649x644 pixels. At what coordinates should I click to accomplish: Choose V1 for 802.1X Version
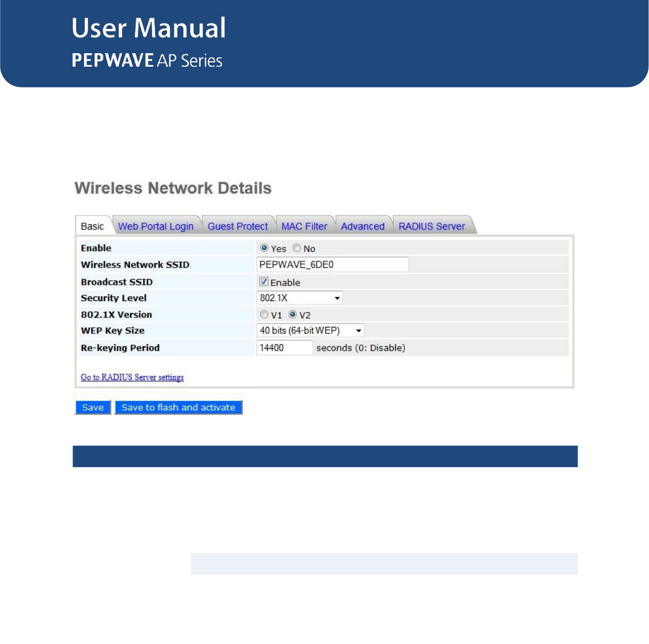point(264,314)
